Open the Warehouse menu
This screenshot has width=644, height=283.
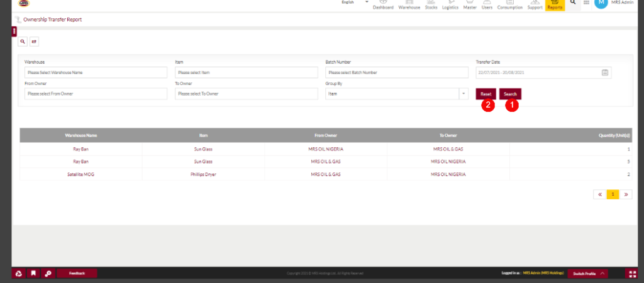(409, 5)
